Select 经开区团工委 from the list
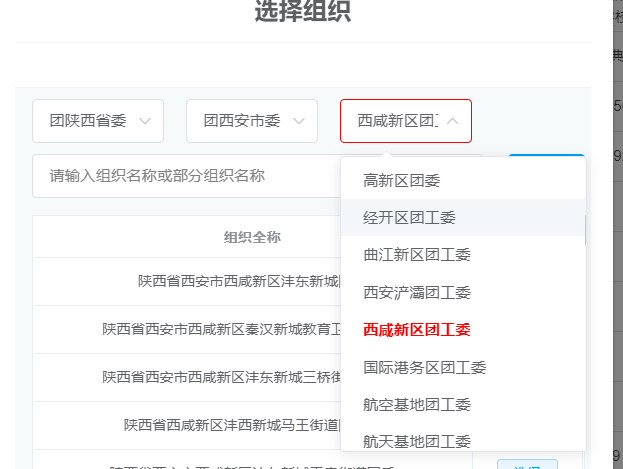623x469 pixels. coord(463,218)
